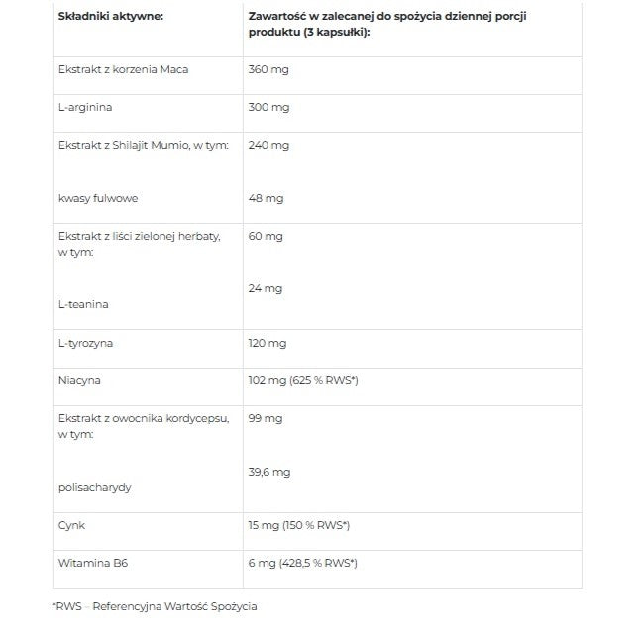Select the '102 mg (625 % RWS*)' value
644x644 pixels.
(x=302, y=380)
